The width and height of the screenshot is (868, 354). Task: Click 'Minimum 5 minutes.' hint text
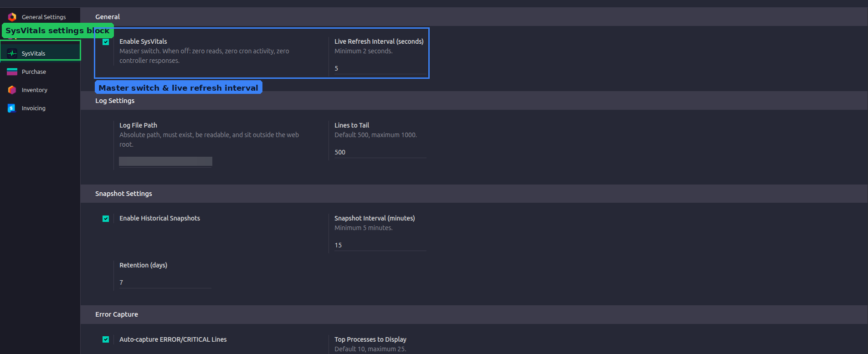[x=363, y=228]
